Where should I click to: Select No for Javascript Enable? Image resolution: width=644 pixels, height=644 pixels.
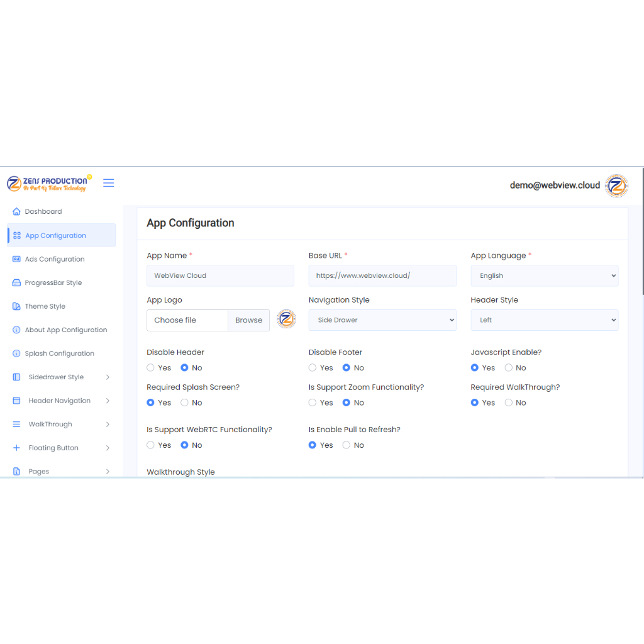[x=509, y=368]
